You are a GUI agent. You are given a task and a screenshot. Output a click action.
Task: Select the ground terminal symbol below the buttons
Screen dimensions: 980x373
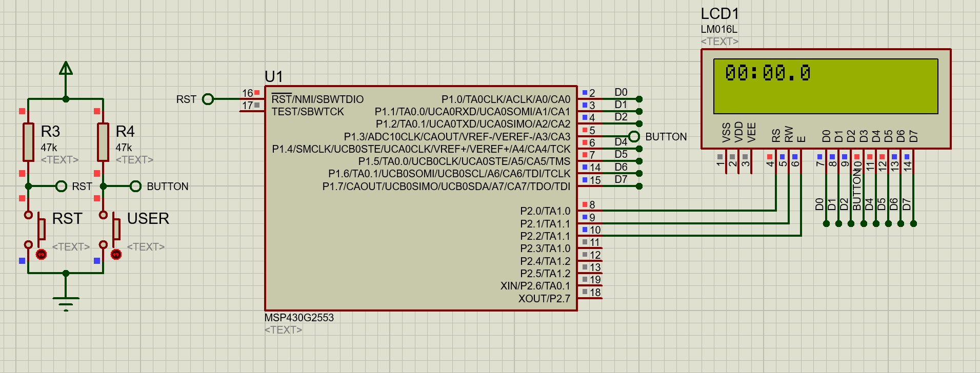pos(66,303)
